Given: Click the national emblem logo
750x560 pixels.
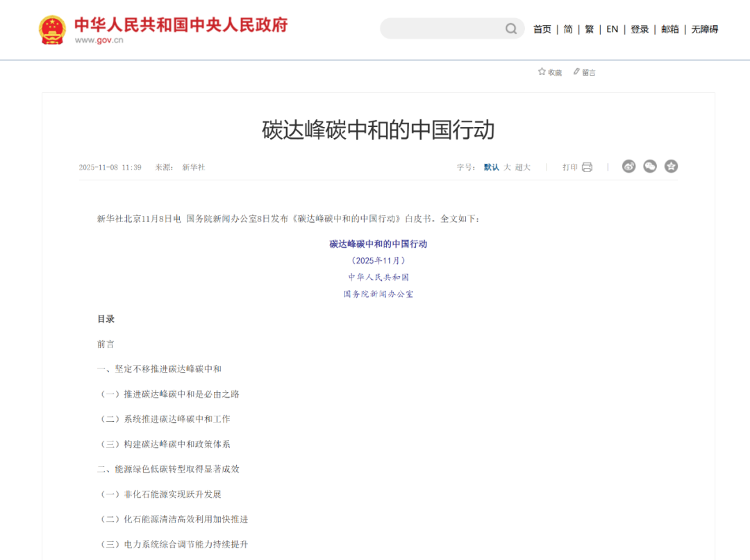Looking at the screenshot, I should 52,30.
